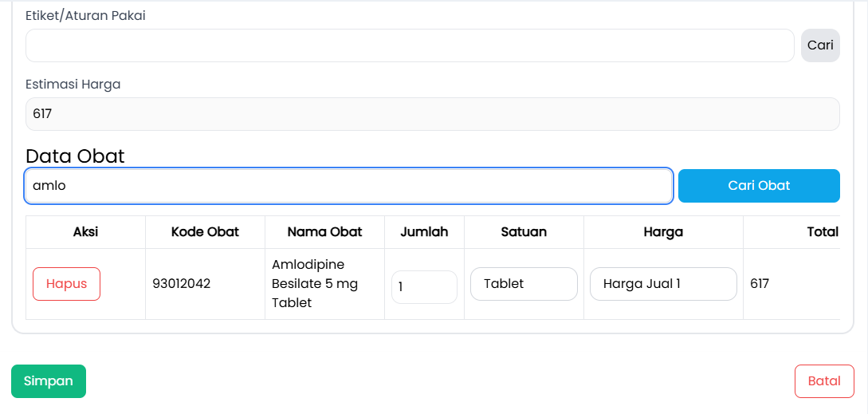868x414 pixels.
Task: Click the Jumlah column header
Action: (424, 232)
